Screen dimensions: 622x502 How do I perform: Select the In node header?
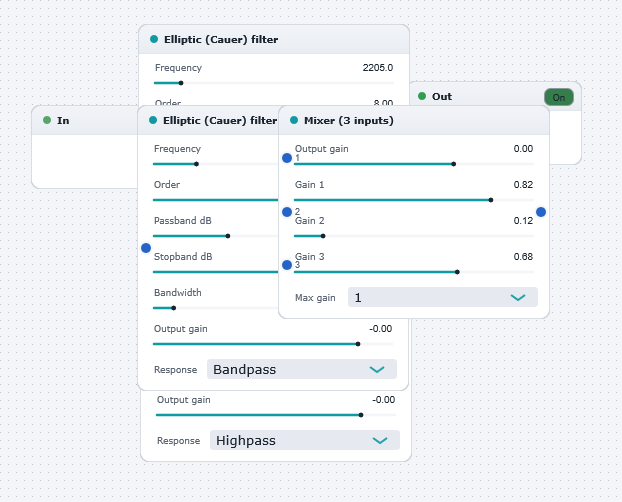pos(85,121)
